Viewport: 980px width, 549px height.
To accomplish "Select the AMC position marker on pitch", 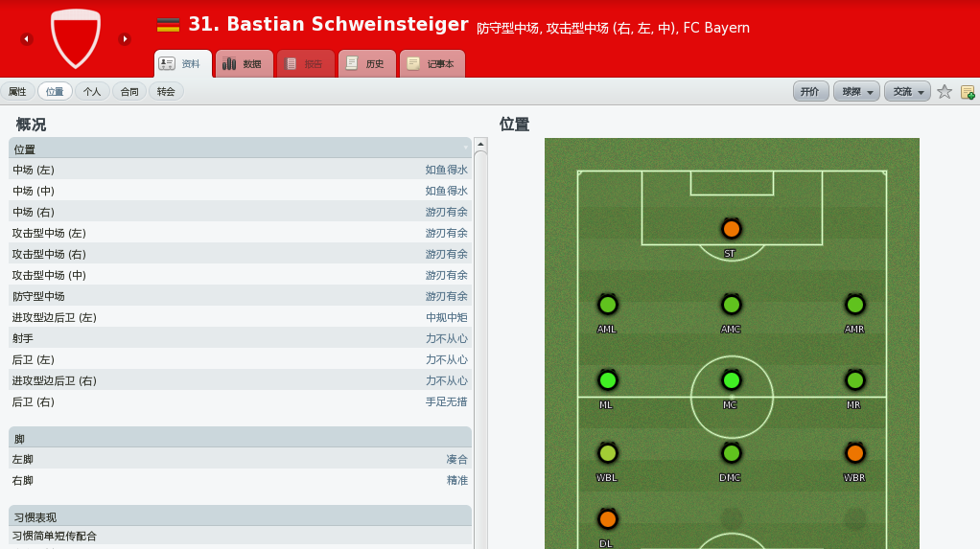I will click(731, 305).
